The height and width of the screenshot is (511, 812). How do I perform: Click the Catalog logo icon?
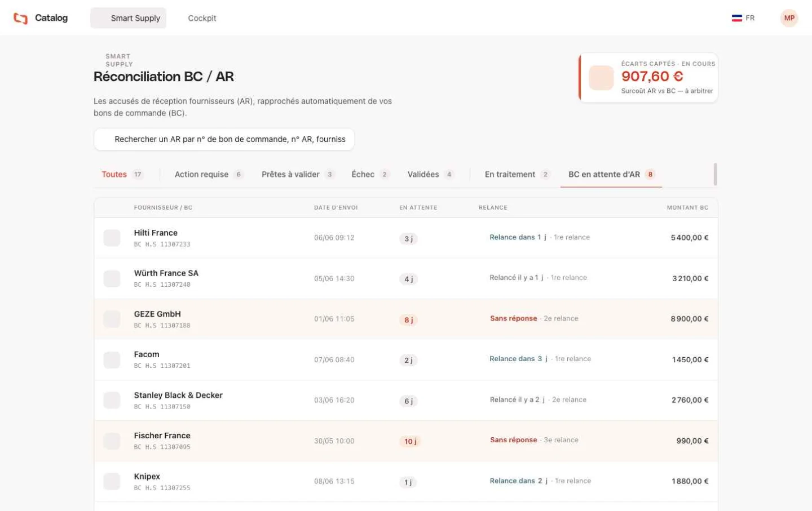[x=20, y=18]
